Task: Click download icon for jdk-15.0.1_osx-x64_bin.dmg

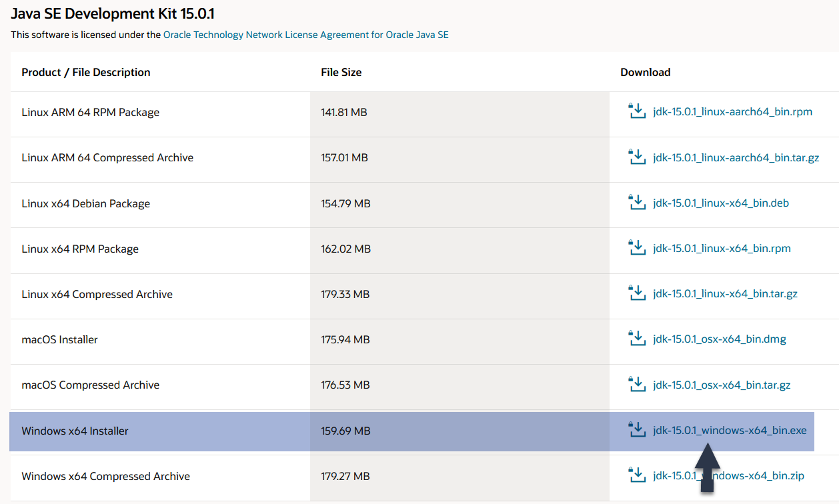Action: point(638,338)
